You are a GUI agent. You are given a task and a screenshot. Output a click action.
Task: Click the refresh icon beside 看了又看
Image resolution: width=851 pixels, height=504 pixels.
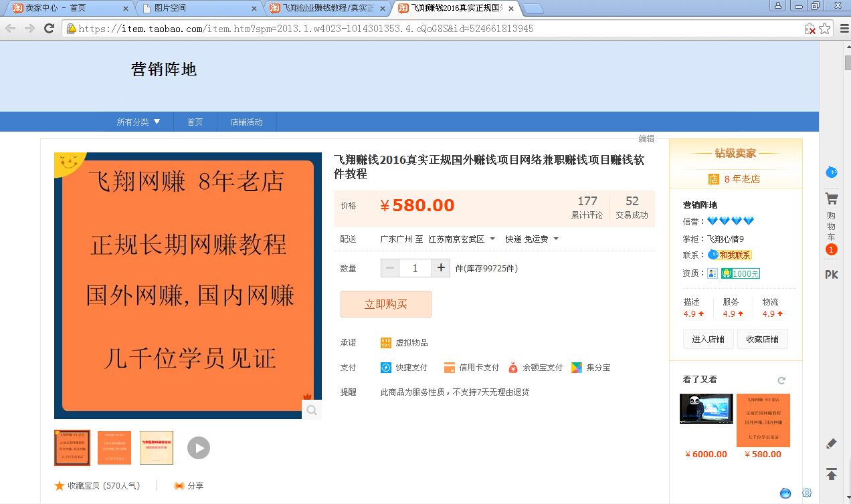[x=781, y=380]
